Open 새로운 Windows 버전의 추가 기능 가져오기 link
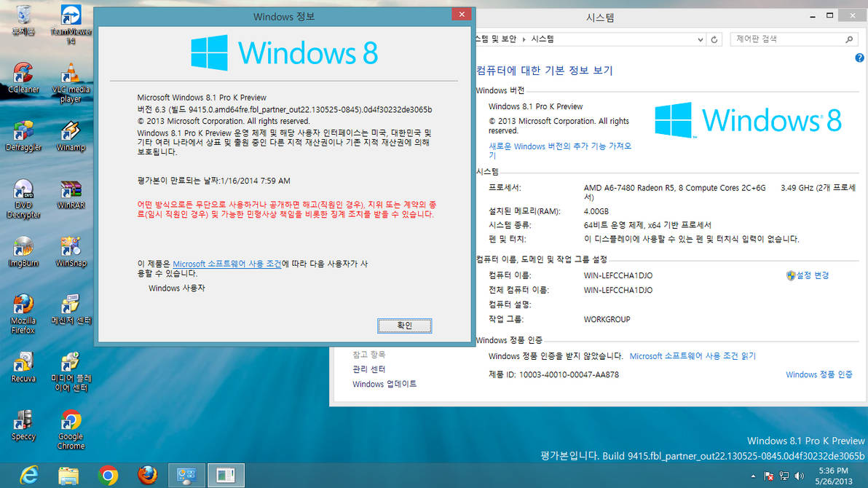868x488 pixels. point(560,151)
